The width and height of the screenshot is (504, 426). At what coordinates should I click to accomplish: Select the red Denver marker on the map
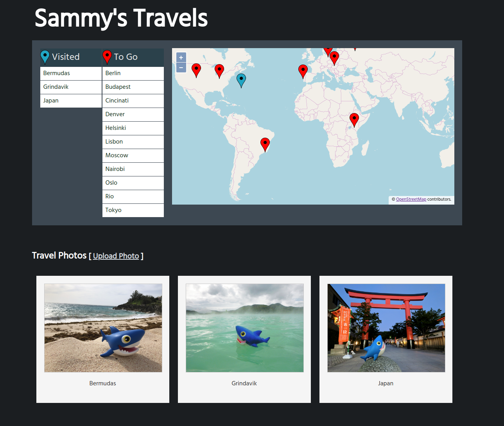(196, 71)
